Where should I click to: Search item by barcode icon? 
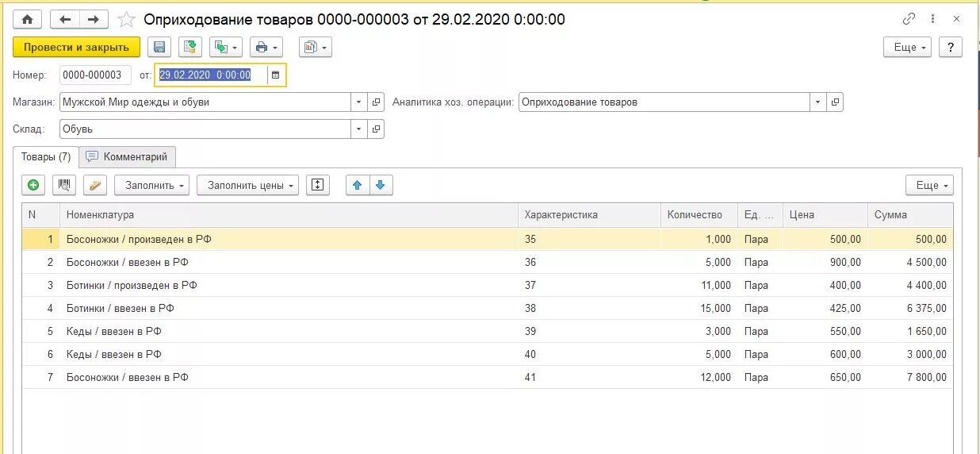pyautogui.click(x=64, y=185)
